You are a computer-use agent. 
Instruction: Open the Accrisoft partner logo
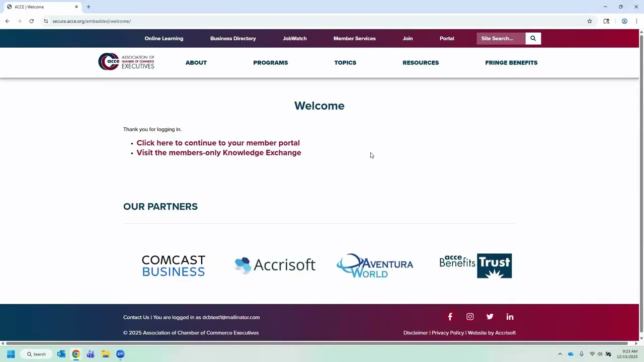275,265
